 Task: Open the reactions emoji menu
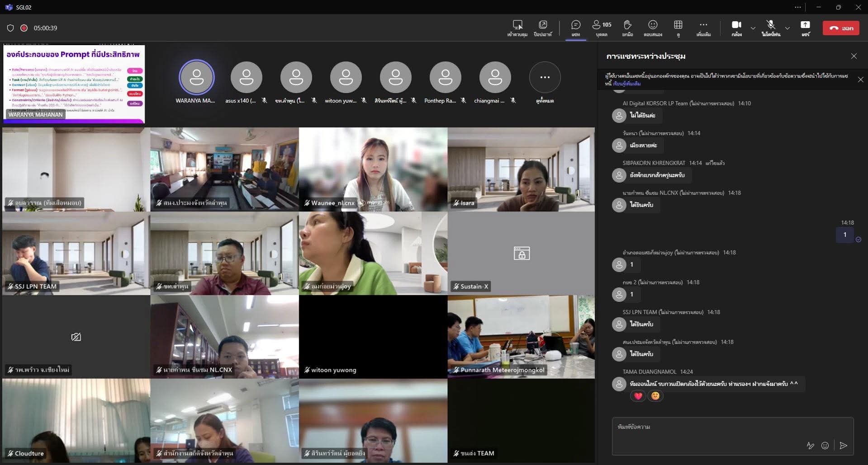[x=652, y=28]
